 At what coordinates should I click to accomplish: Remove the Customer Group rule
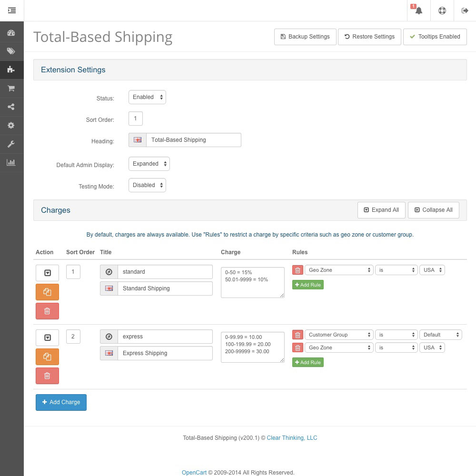[x=297, y=335]
